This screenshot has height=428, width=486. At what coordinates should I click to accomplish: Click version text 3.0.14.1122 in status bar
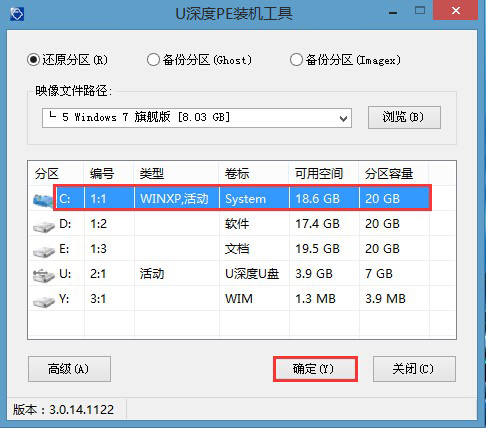click(x=82, y=409)
